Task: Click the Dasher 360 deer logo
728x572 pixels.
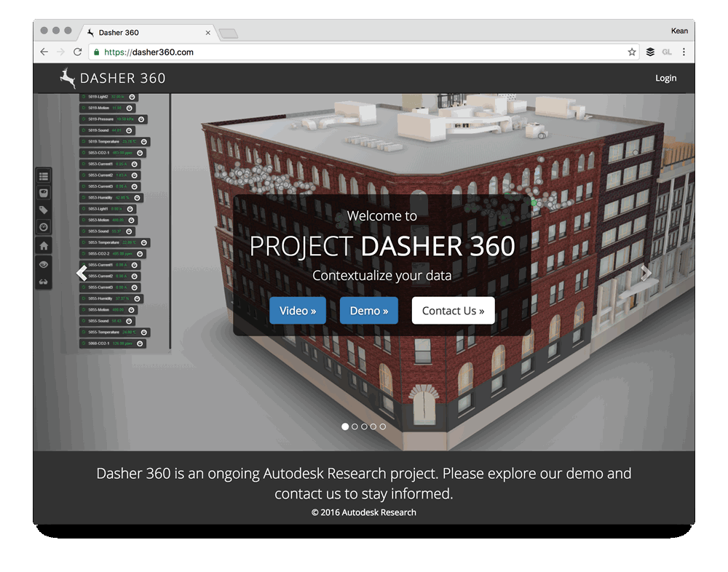Action: click(66, 78)
